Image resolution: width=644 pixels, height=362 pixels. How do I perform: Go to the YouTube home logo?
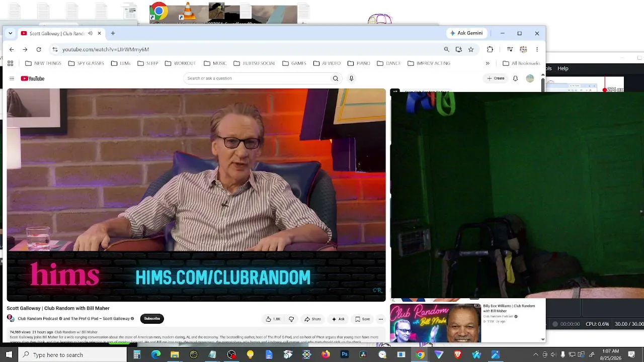pos(33,78)
